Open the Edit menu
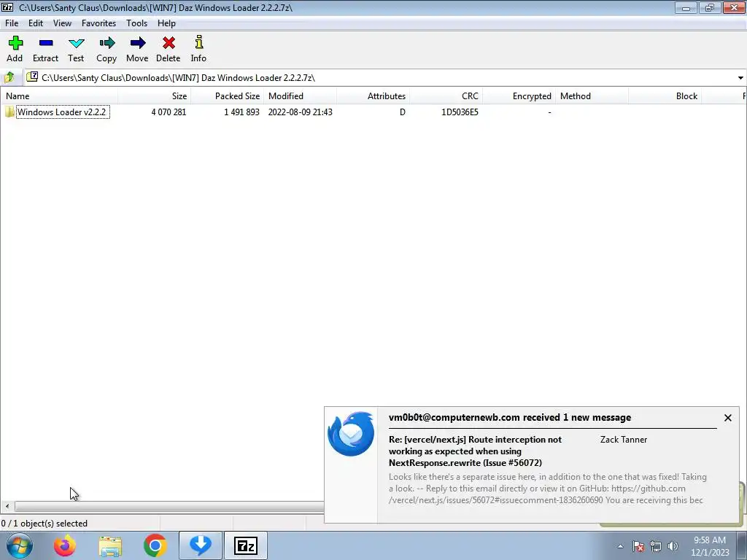Screen dimensions: 747x560 pos(36,23)
